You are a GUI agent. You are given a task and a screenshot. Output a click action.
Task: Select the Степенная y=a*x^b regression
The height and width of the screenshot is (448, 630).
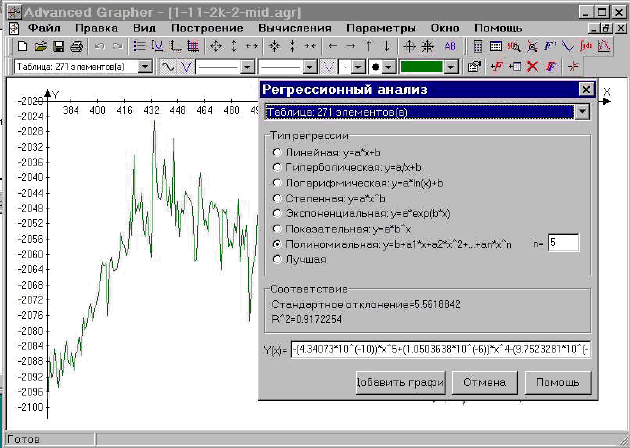(x=329, y=198)
